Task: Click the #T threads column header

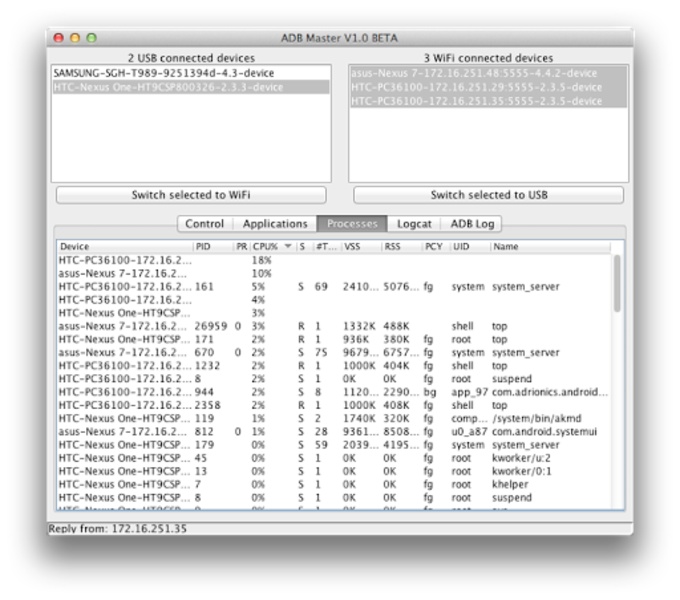Action: point(327,247)
